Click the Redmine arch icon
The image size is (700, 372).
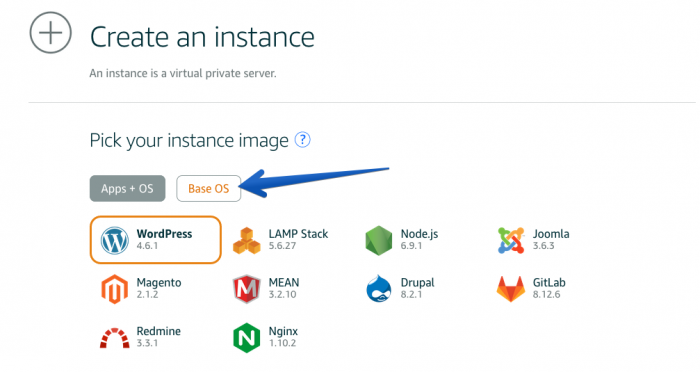(115, 338)
